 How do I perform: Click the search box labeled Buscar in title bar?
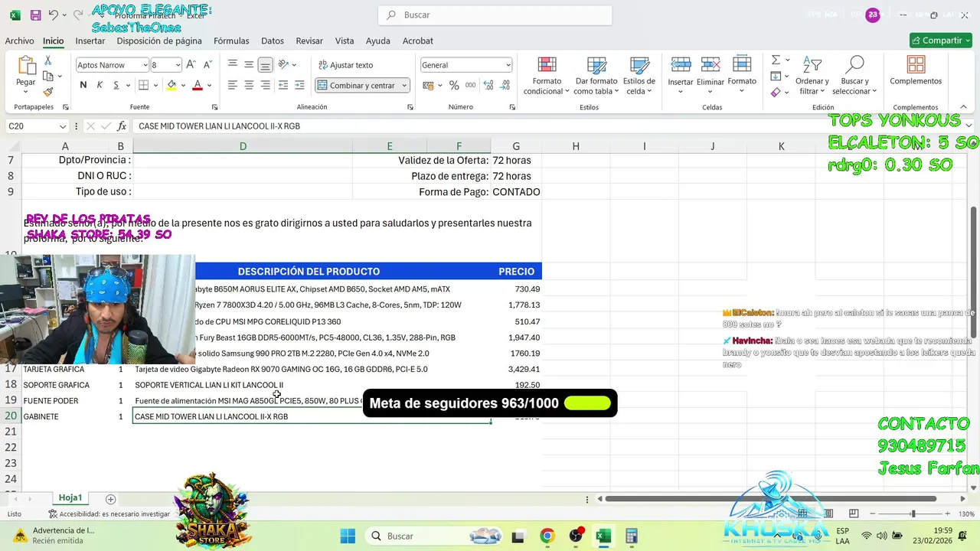(x=495, y=15)
